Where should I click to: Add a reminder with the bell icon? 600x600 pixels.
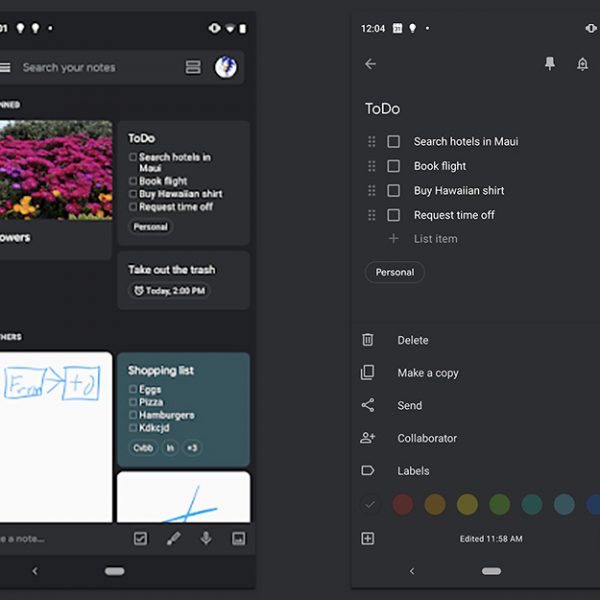tap(582, 64)
